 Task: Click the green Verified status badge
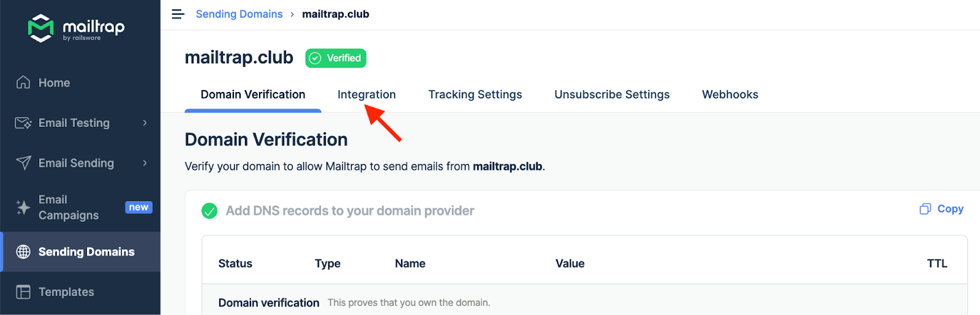(336, 58)
